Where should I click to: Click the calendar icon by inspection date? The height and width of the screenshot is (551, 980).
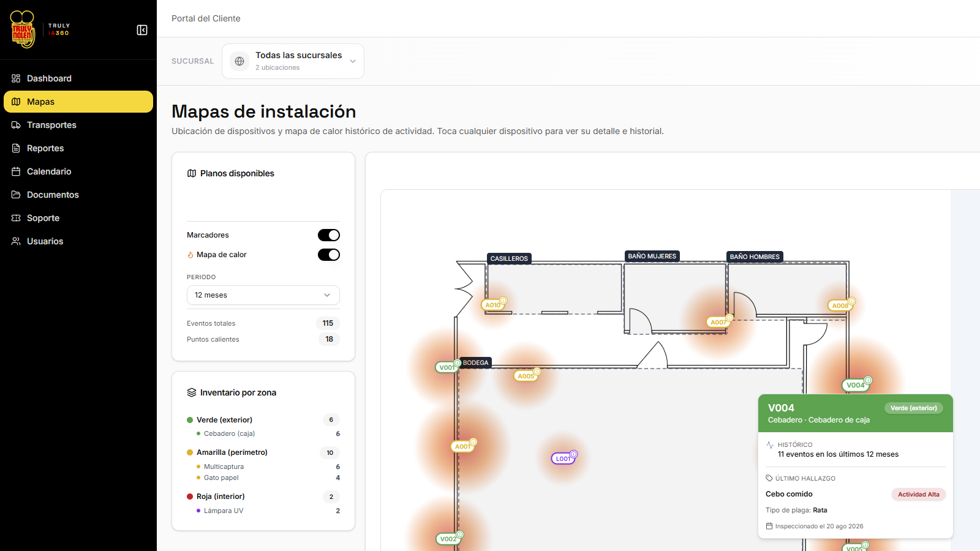pyautogui.click(x=769, y=526)
